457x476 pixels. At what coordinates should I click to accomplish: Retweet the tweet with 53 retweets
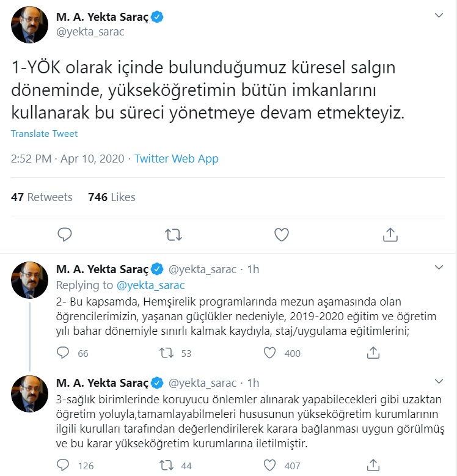coord(166,353)
